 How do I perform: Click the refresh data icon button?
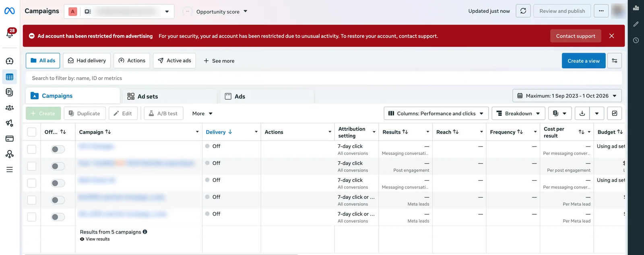(523, 11)
